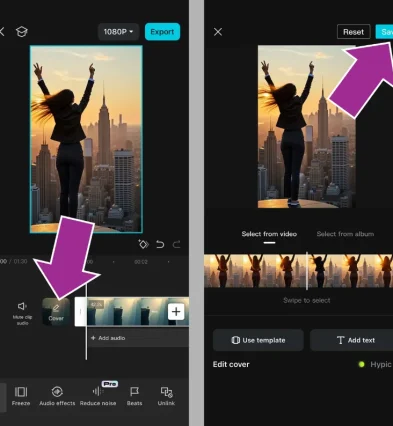Undo the last edit
The image size is (393, 426).
coord(160,245)
